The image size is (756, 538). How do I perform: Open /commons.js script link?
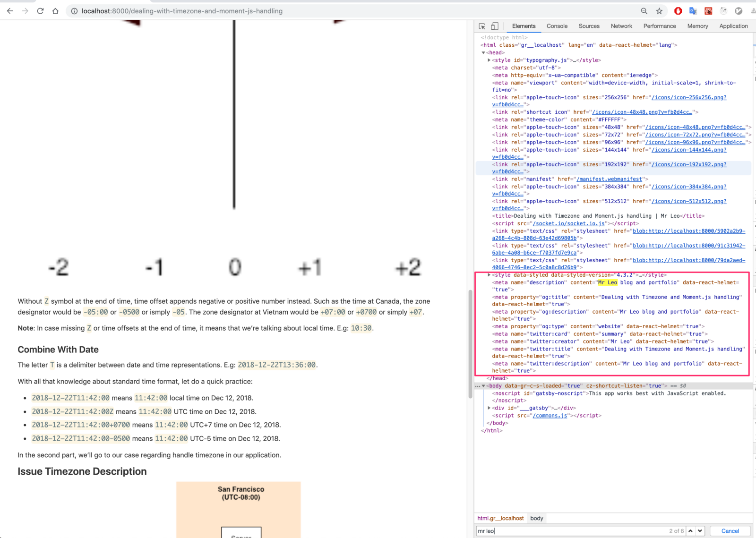click(x=550, y=416)
